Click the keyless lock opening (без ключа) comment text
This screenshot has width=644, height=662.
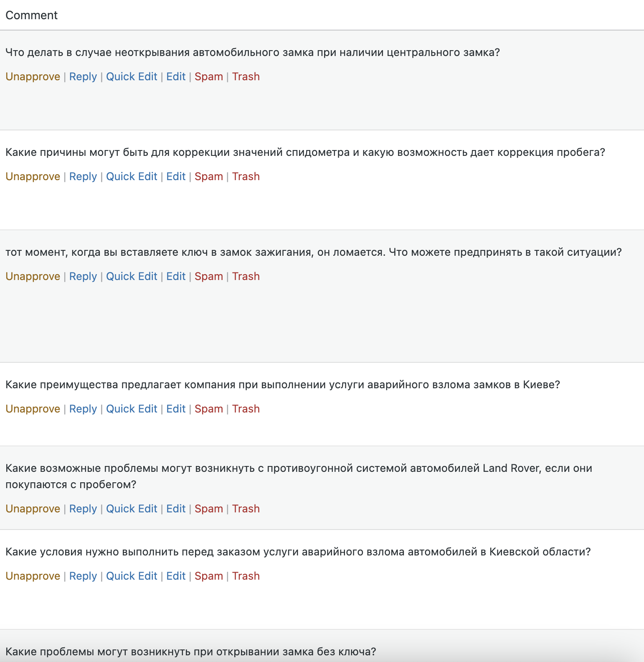[x=190, y=652]
